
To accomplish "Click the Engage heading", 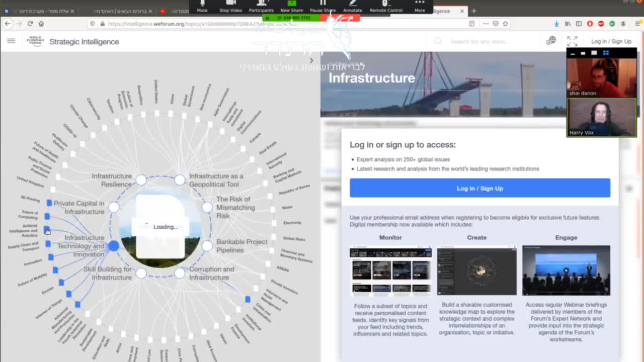I will pos(566,237).
